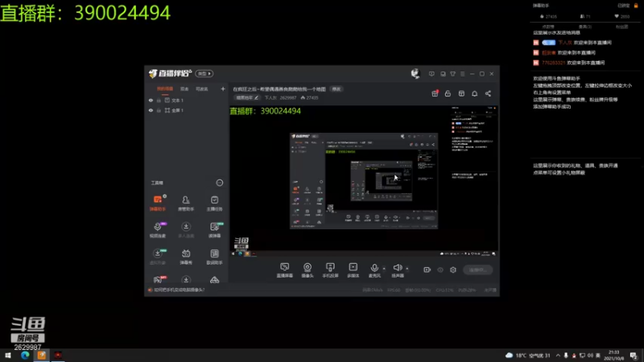Open the danmaku assistant tool (弹幕助手)
Image resolution: width=644 pixels, height=362 pixels.
158,203
